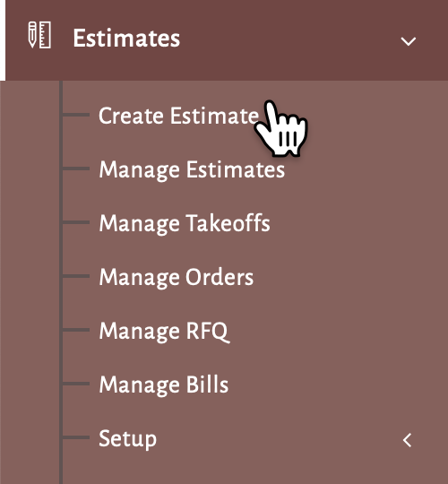
Task: Open the Create Estimate page
Action: (x=178, y=116)
